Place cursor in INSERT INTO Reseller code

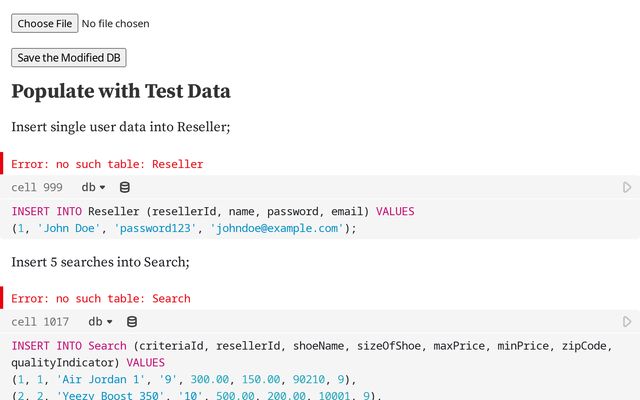[x=320, y=220]
